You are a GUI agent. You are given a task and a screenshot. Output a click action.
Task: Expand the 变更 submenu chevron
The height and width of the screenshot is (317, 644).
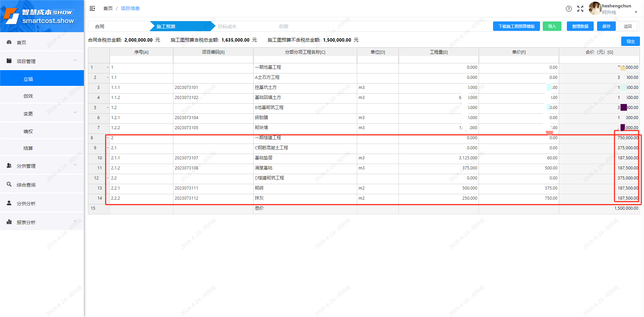pyautogui.click(x=75, y=113)
